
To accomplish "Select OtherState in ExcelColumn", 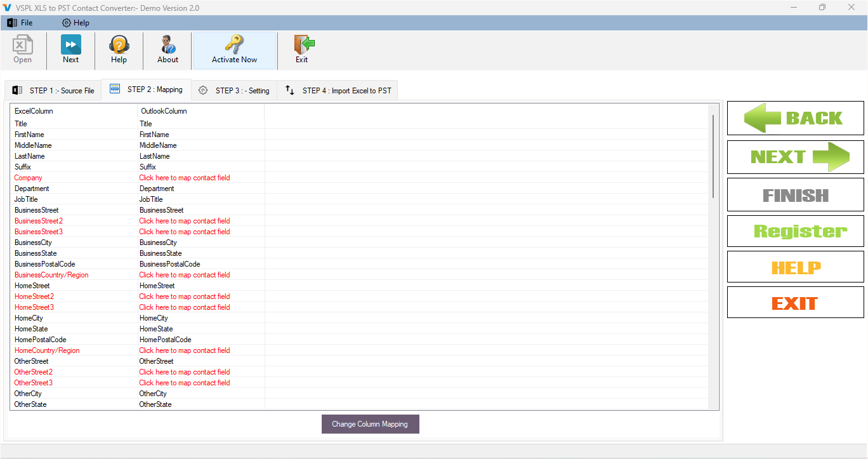I will click(30, 404).
